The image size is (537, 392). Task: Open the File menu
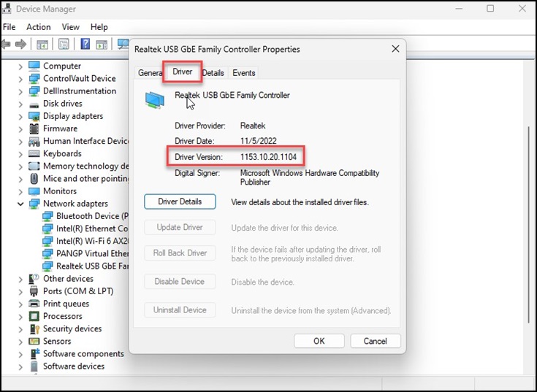pyautogui.click(x=9, y=27)
